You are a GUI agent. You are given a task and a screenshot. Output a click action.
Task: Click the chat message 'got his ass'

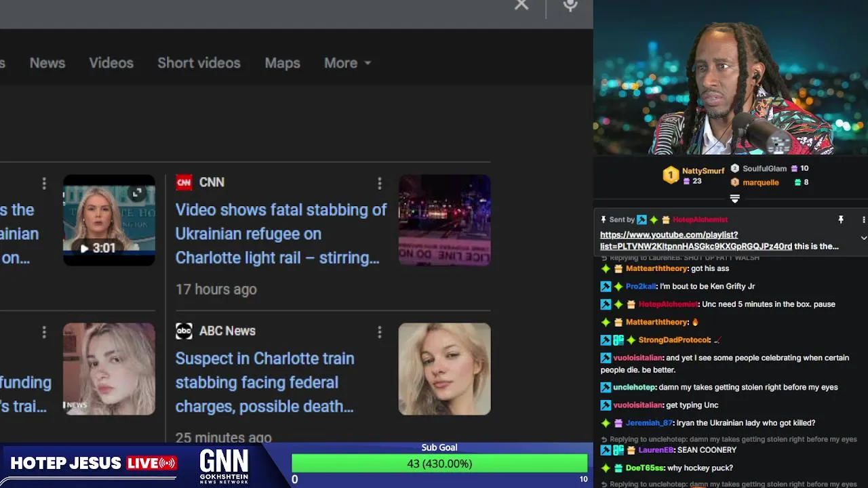(710, 269)
